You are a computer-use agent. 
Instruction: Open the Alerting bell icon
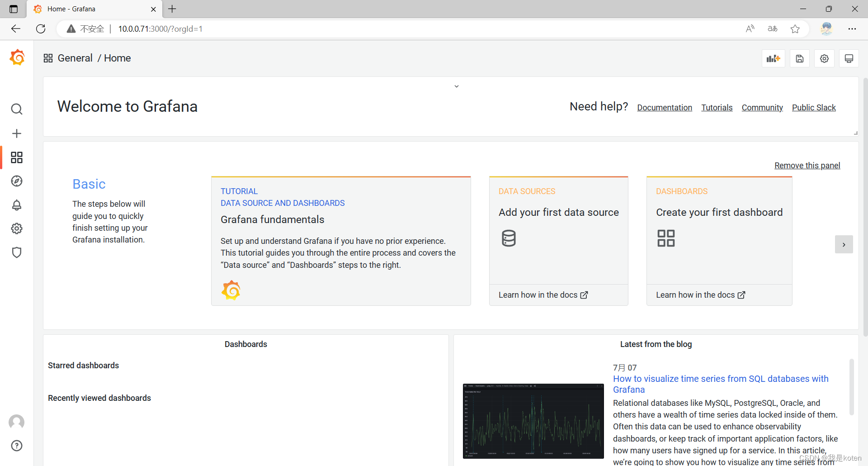pyautogui.click(x=17, y=205)
